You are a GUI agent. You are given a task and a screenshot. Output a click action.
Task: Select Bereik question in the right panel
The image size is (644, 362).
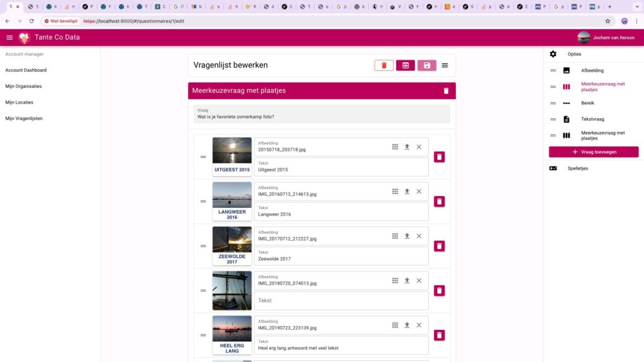coord(587,103)
